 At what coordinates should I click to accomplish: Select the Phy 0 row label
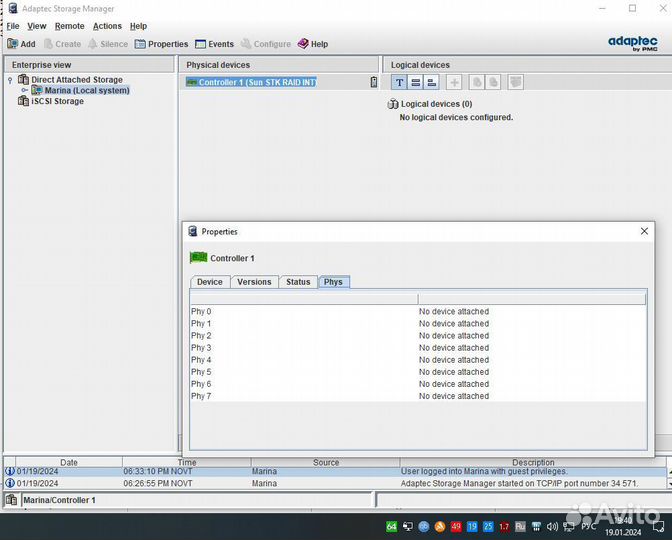click(201, 312)
